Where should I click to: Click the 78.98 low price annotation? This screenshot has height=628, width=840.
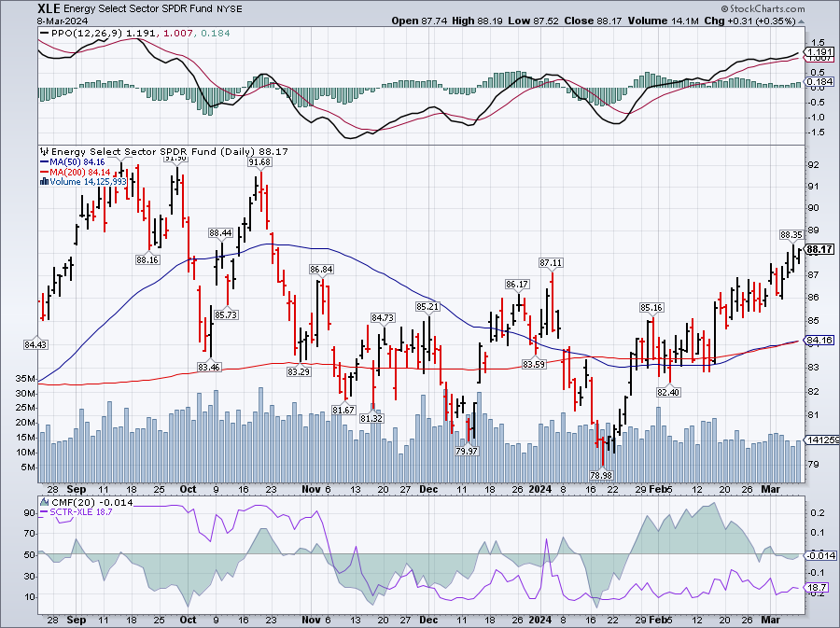(602, 475)
